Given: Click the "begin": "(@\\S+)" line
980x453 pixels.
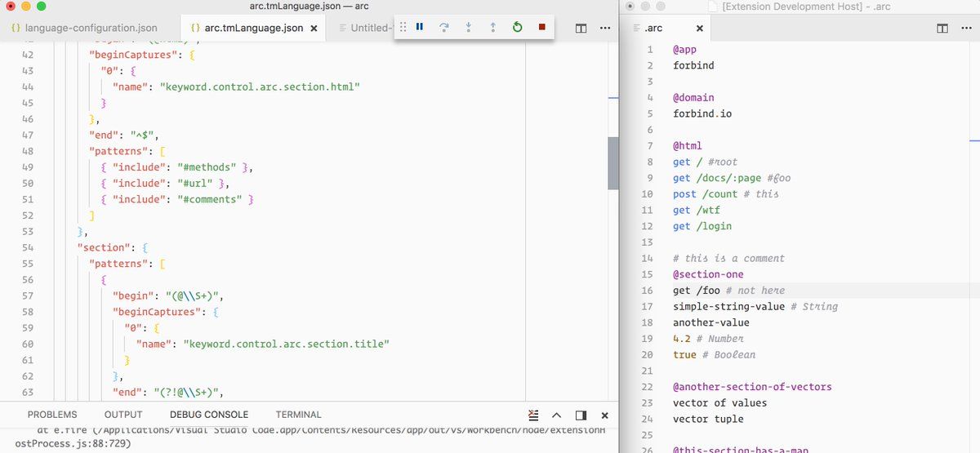Looking at the screenshot, I should pos(168,295).
